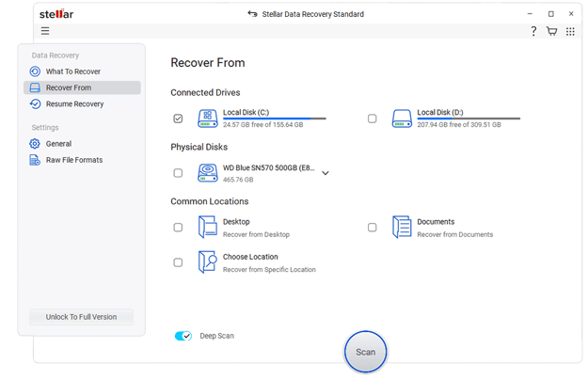Click the Choose Location label
588x380 pixels.
[x=250, y=257]
